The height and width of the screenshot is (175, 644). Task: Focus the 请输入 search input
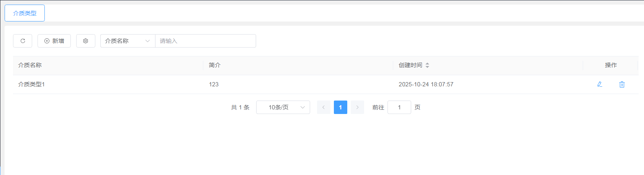coord(206,41)
